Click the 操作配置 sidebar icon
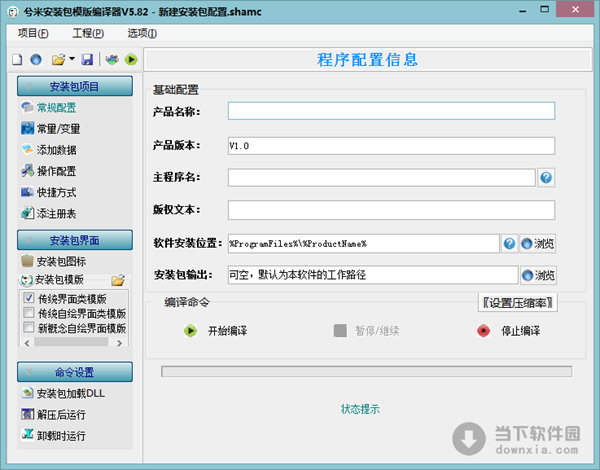Image resolution: width=600 pixels, height=470 pixels. 28,170
